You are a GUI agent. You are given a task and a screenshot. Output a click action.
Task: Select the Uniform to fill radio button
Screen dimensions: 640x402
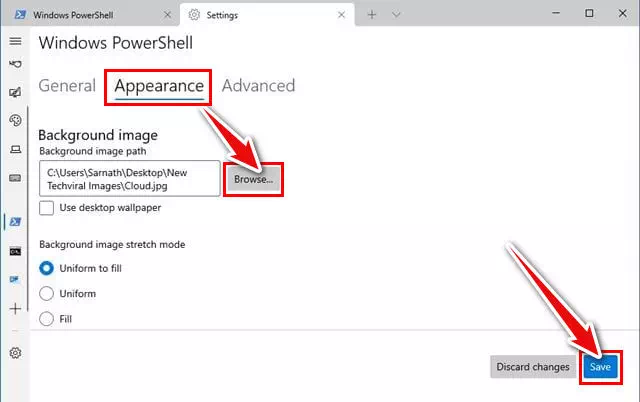point(47,268)
